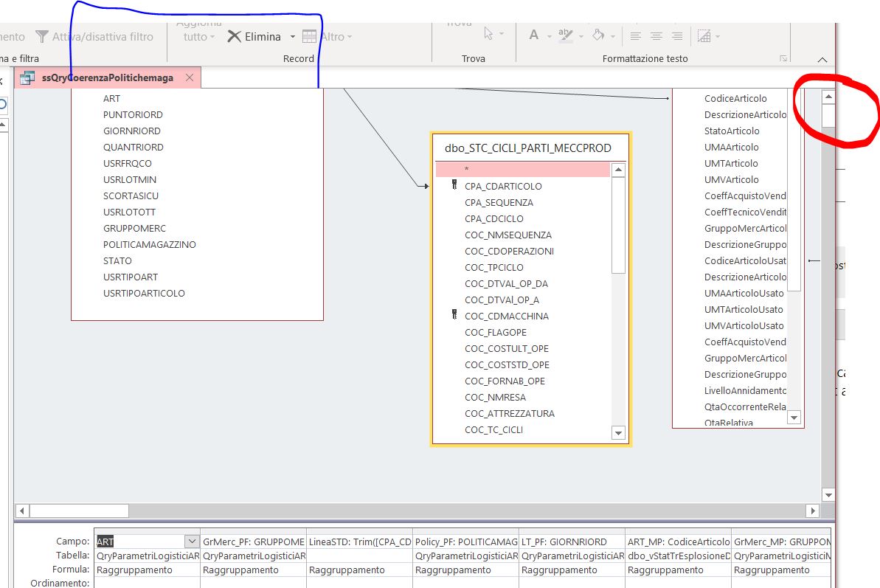Open the fill color dropdown arrow
The height and width of the screenshot is (588, 880).
pos(613,37)
